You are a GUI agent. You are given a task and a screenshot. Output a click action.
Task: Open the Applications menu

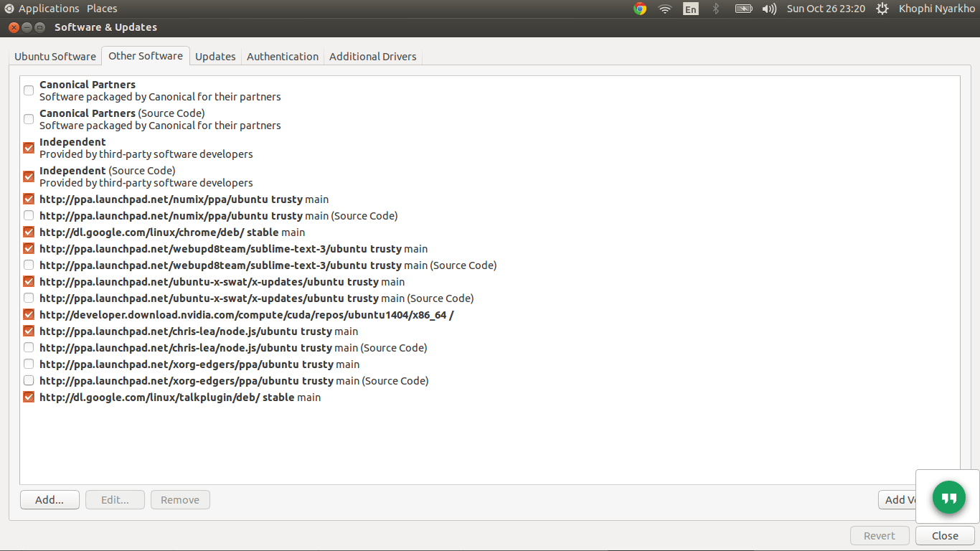[x=49, y=9]
